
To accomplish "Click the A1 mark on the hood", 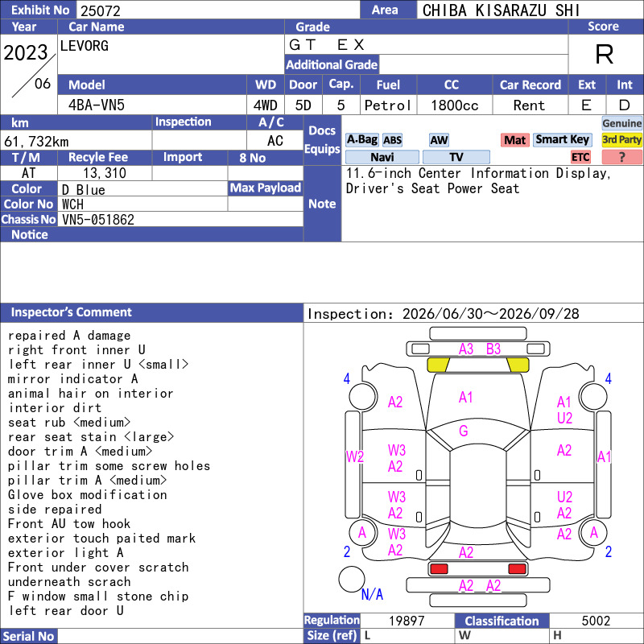I will 466,398.
